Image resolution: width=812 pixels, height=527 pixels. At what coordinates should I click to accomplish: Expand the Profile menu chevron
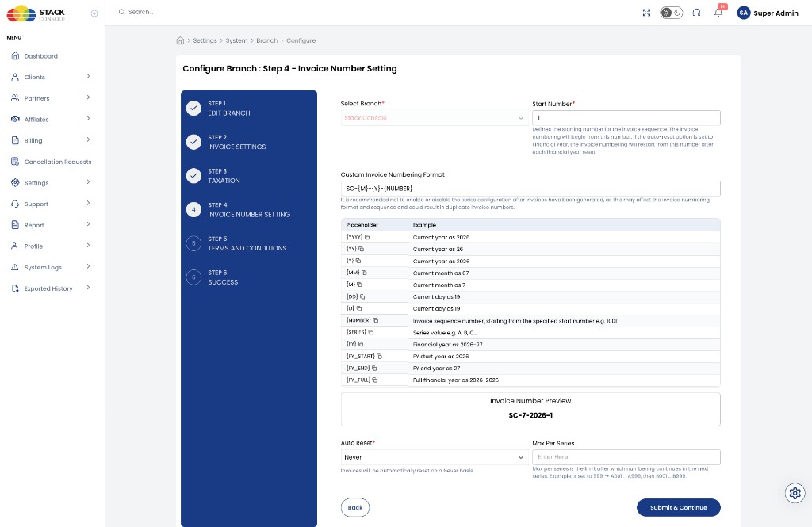pos(89,246)
